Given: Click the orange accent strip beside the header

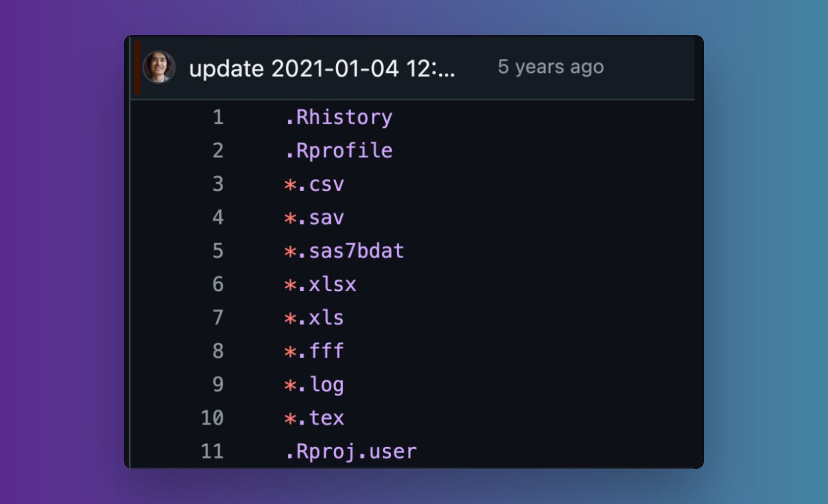Looking at the screenshot, I should coord(137,68).
